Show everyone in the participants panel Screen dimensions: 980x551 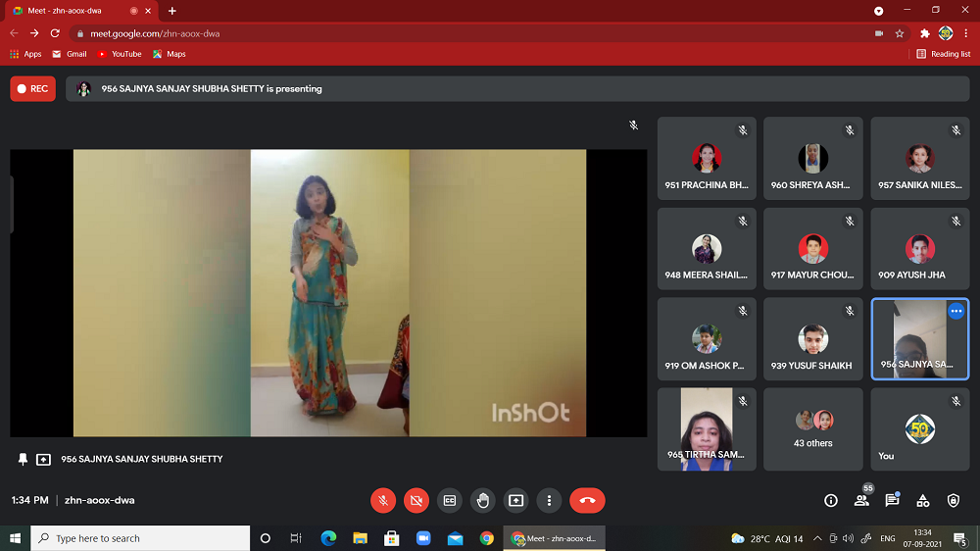tap(861, 500)
